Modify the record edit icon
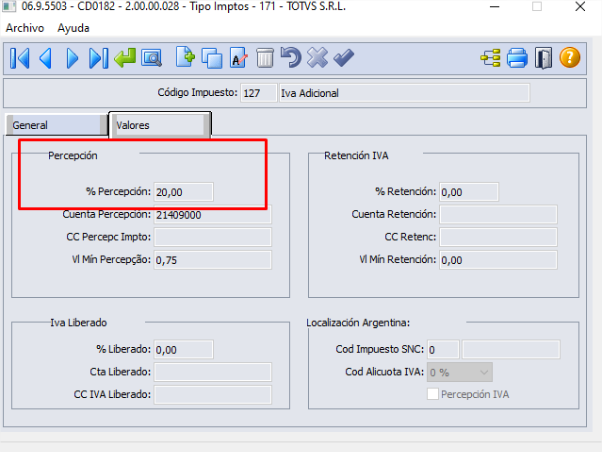The image size is (602, 452). (x=238, y=58)
